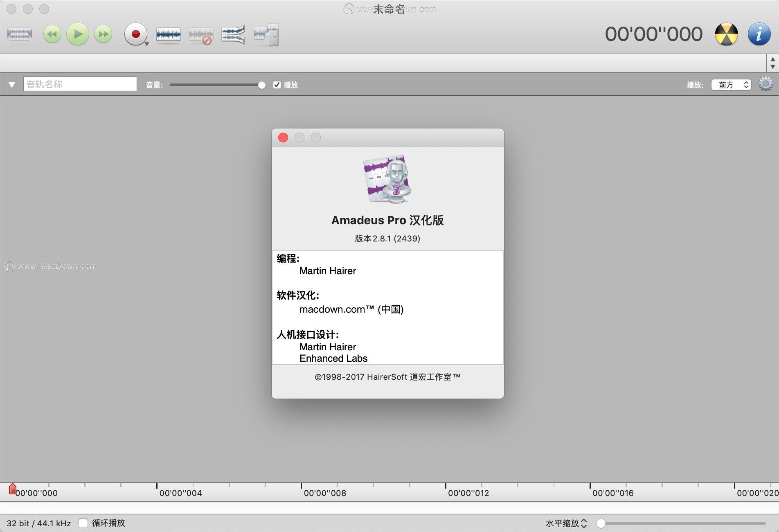Start recording with the red record button
This screenshot has width=779, height=532.
click(x=135, y=34)
